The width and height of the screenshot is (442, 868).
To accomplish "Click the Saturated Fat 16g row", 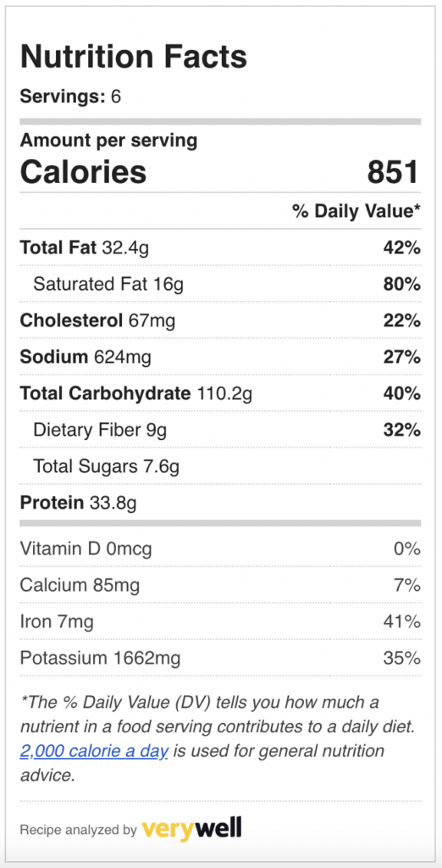I will [220, 284].
